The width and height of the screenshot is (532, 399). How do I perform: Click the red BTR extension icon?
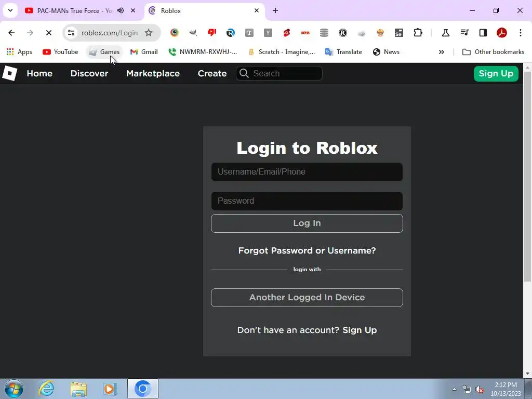(x=305, y=33)
